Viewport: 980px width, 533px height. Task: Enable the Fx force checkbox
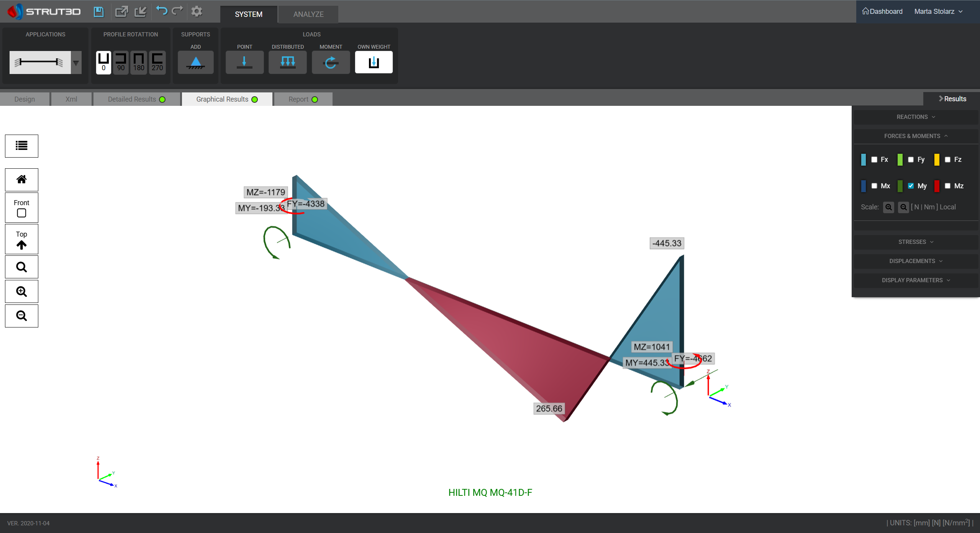tap(874, 160)
